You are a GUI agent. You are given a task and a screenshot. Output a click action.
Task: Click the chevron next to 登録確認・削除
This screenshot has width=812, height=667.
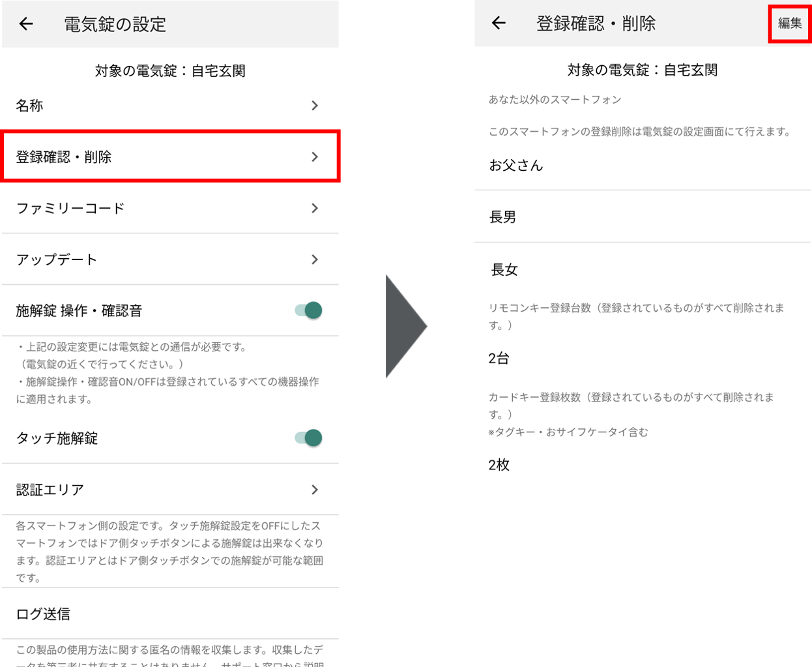315,156
